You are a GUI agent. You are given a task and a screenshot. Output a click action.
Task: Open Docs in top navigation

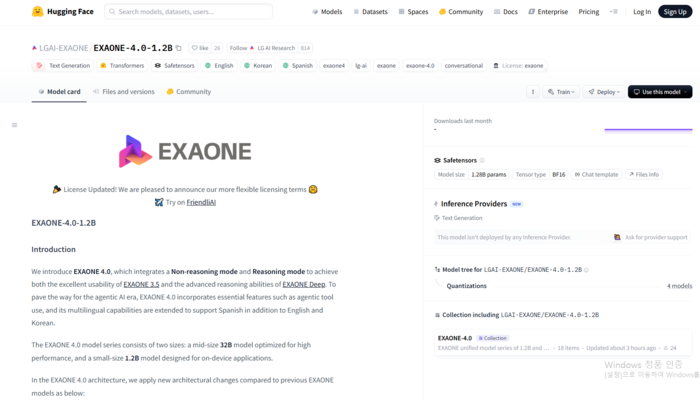[506, 12]
